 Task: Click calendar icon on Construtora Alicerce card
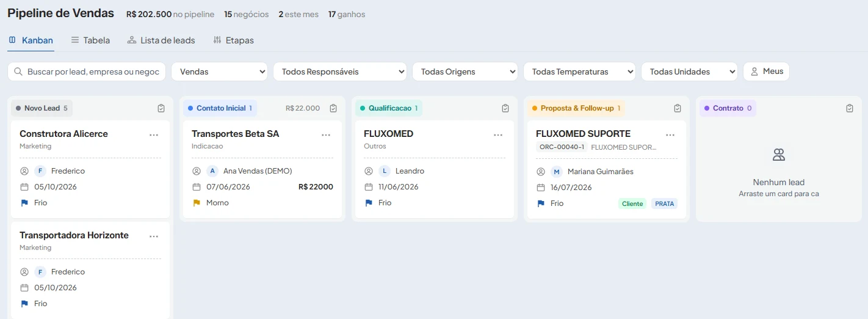tap(24, 187)
